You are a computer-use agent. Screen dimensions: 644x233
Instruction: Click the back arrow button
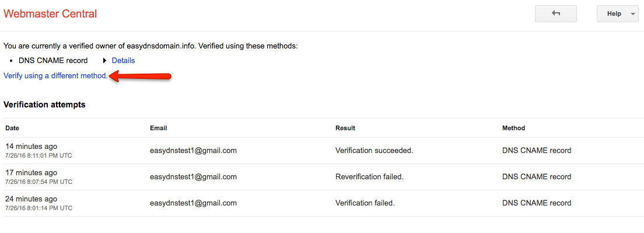tap(556, 13)
